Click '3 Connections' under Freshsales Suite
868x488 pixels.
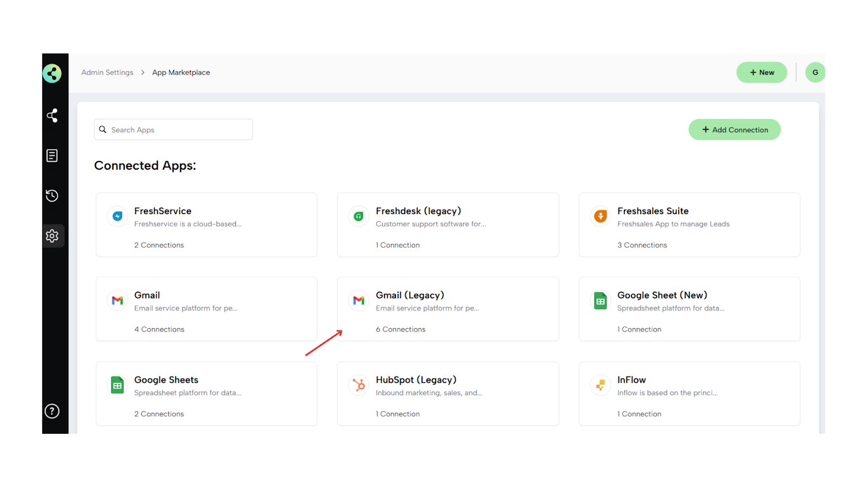coord(642,245)
